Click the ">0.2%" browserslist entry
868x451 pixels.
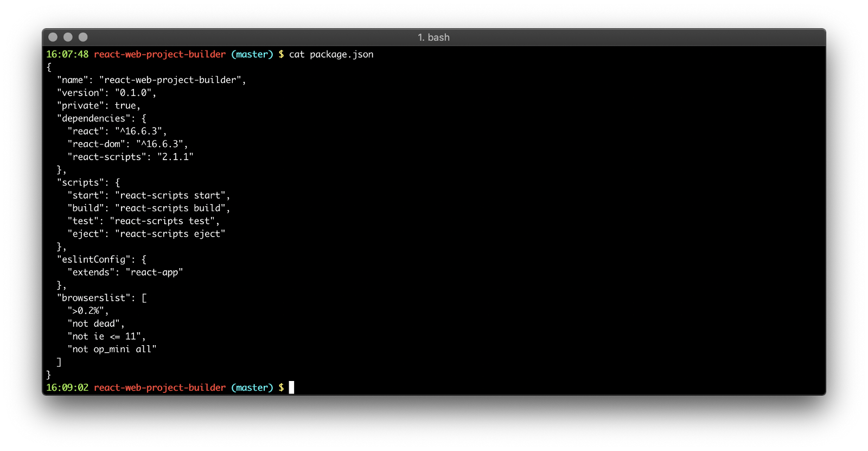click(x=88, y=311)
